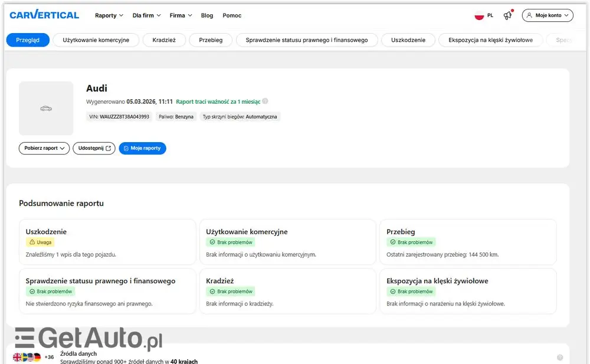Click the Uwaga warning badge
The width and height of the screenshot is (590, 364).
pos(40,242)
